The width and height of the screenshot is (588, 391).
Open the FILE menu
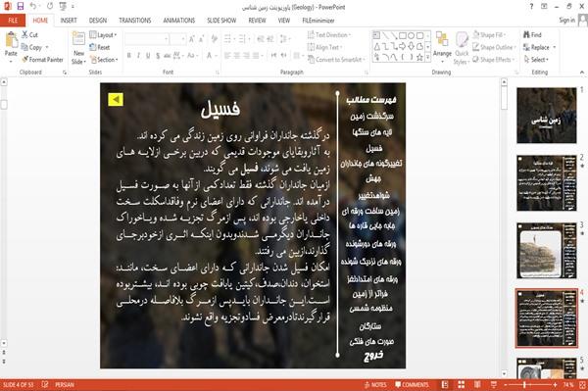coord(13,21)
